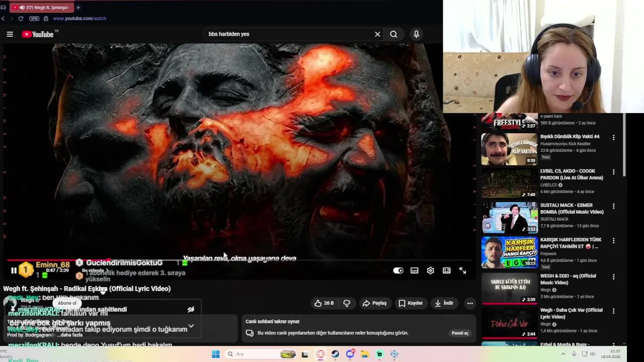
Task: Expand the pinned chat overlay chevron
Action: pos(191,326)
